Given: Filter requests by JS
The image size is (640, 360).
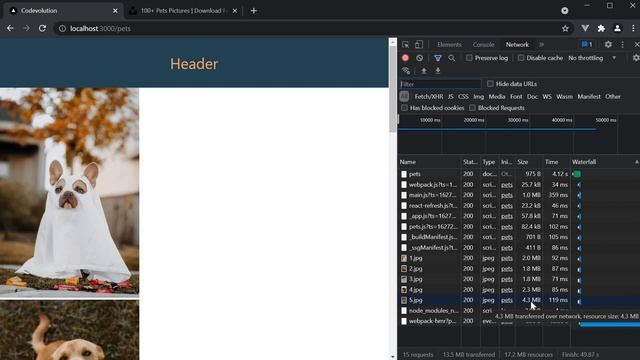Looking at the screenshot, I should point(451,97).
